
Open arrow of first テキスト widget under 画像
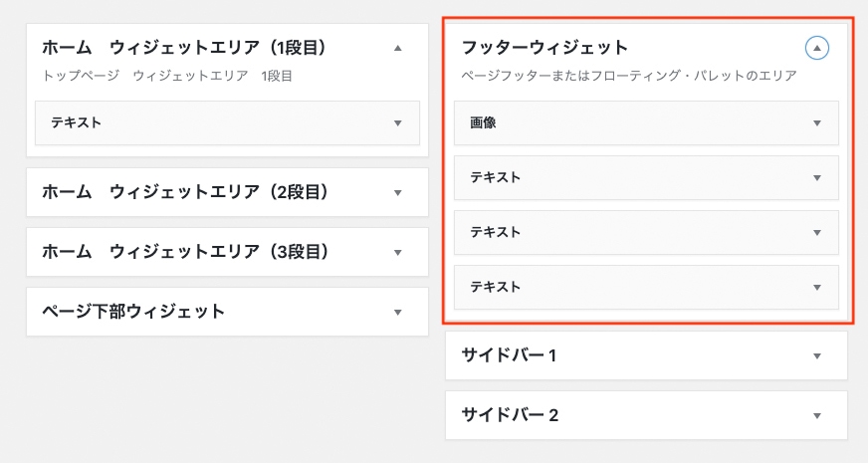[816, 178]
